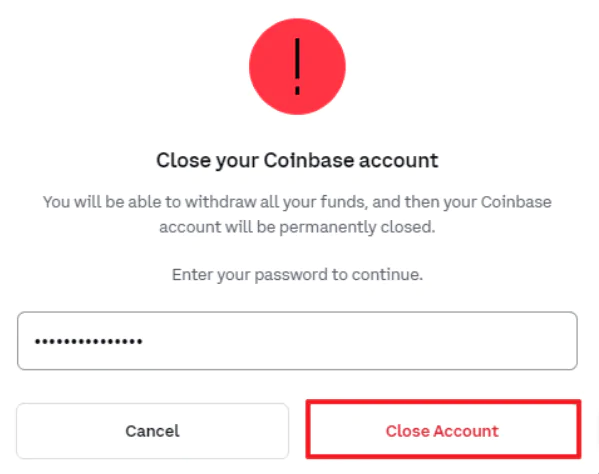Dismiss the dialog using Cancel
The image size is (599, 474).
click(x=152, y=431)
